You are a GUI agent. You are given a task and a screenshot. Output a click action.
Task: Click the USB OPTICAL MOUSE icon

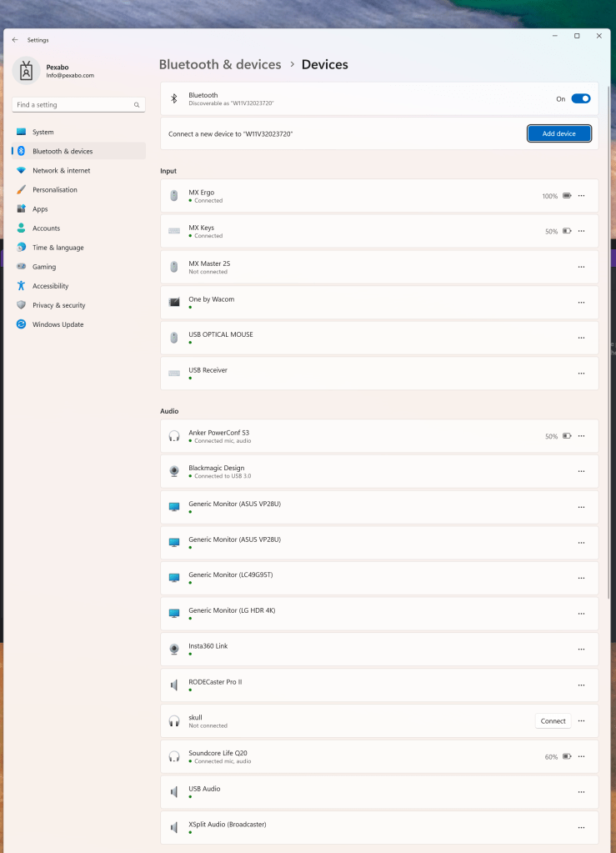pos(174,338)
